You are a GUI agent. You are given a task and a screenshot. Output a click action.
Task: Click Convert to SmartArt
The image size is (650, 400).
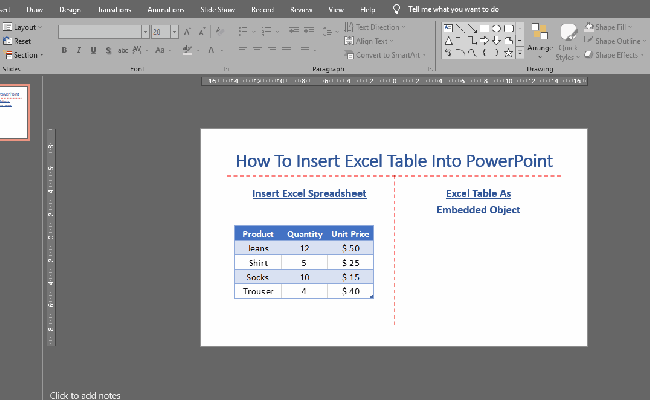(385, 55)
